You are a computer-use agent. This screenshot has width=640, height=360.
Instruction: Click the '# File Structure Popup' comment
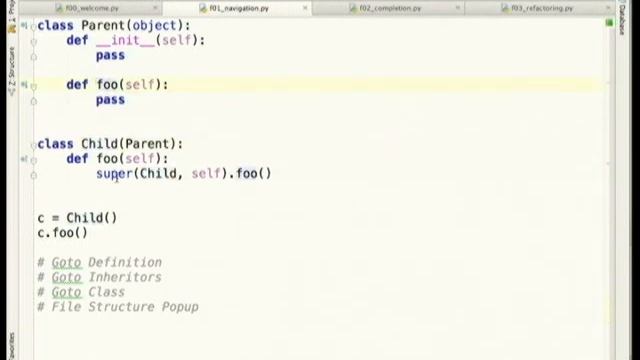[118, 307]
